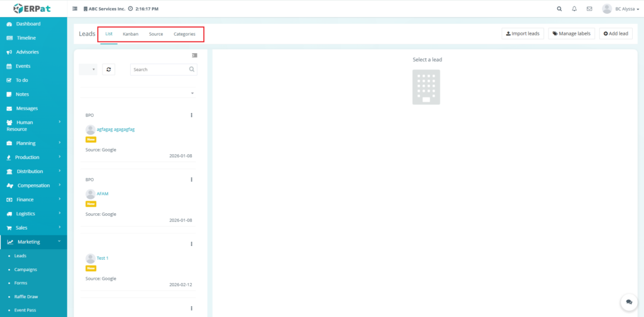Click the search magnifier icon in top bar
The image size is (644, 317).
coord(560,9)
